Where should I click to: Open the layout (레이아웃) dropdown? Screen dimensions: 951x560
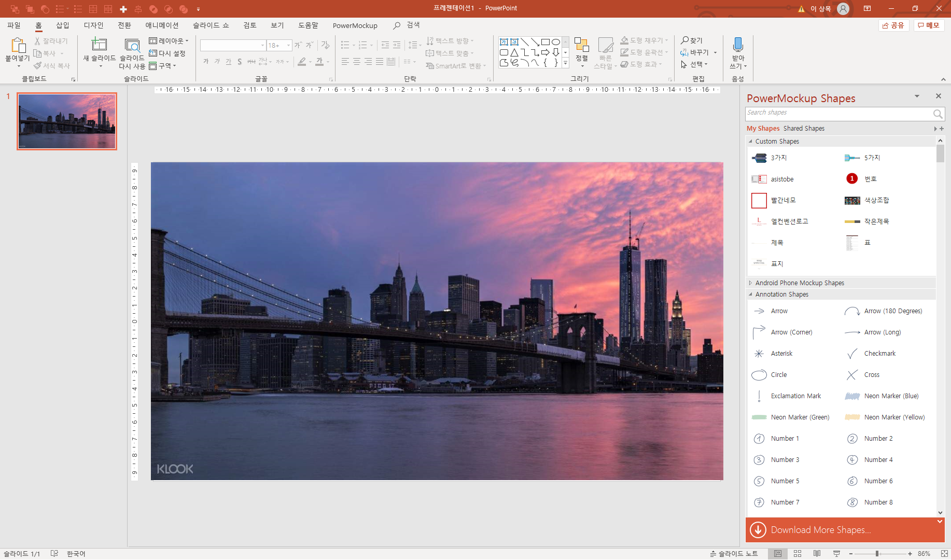pos(169,40)
